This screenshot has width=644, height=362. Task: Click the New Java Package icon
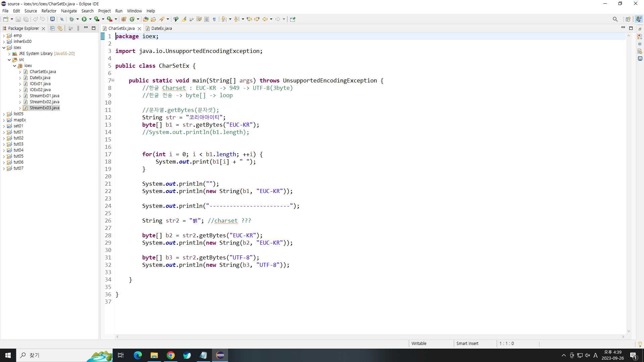(x=124, y=19)
